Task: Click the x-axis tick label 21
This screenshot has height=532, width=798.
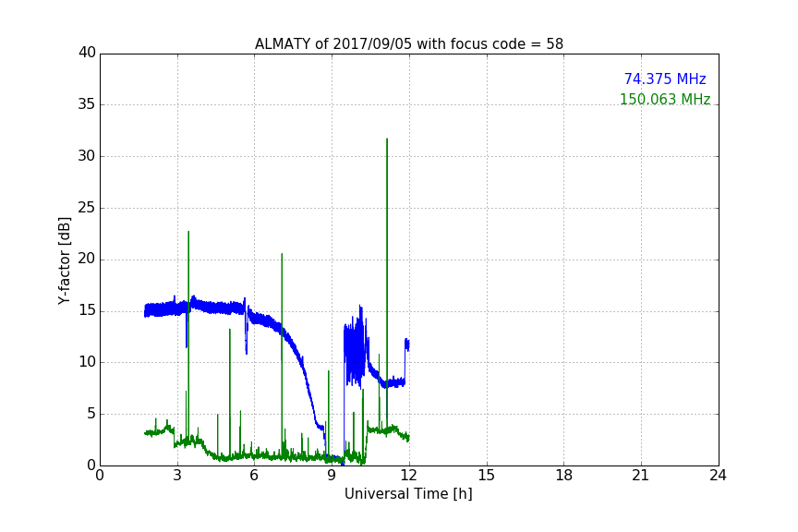Action: 641,476
